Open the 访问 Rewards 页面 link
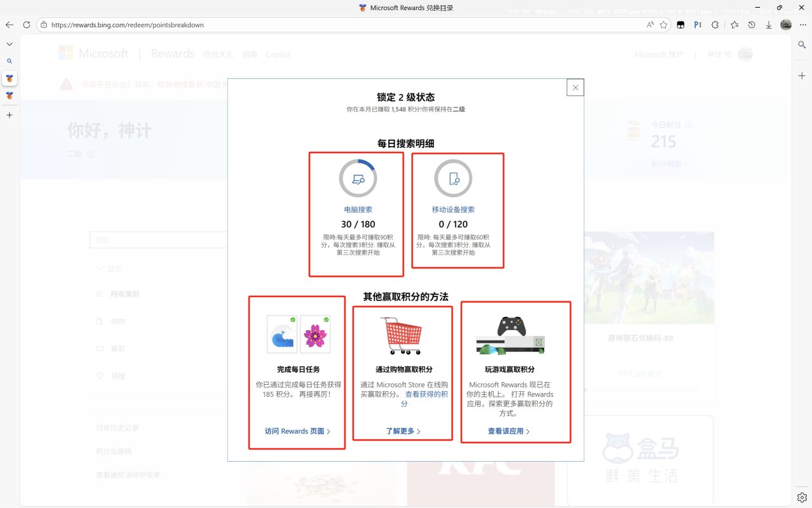This screenshot has height=508, width=812. [x=298, y=431]
